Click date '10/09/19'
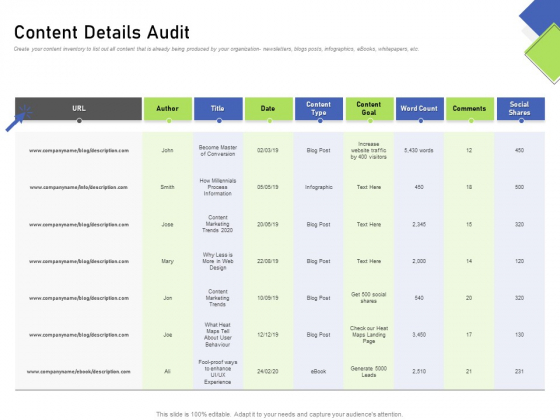560x420 pixels. (268, 298)
